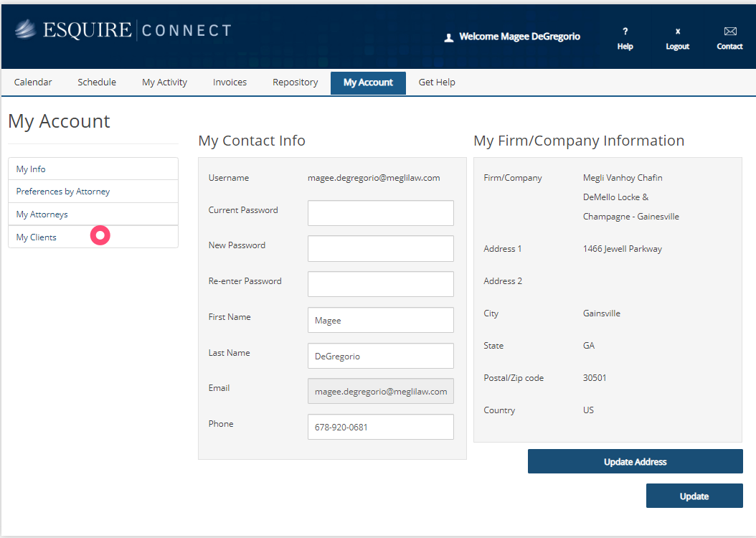The height and width of the screenshot is (538, 756).
Task: Select My Info in the sidebar
Action: [x=31, y=169]
